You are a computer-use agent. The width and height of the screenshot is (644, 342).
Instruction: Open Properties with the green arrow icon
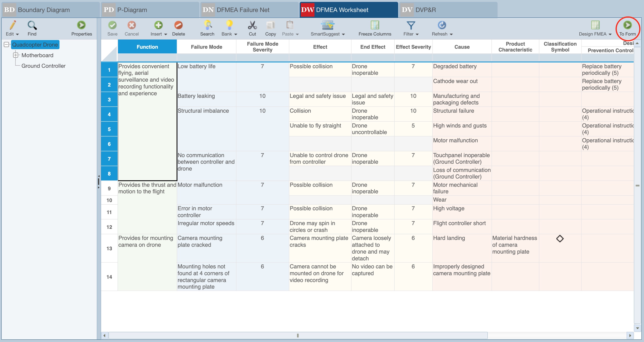[x=81, y=25]
